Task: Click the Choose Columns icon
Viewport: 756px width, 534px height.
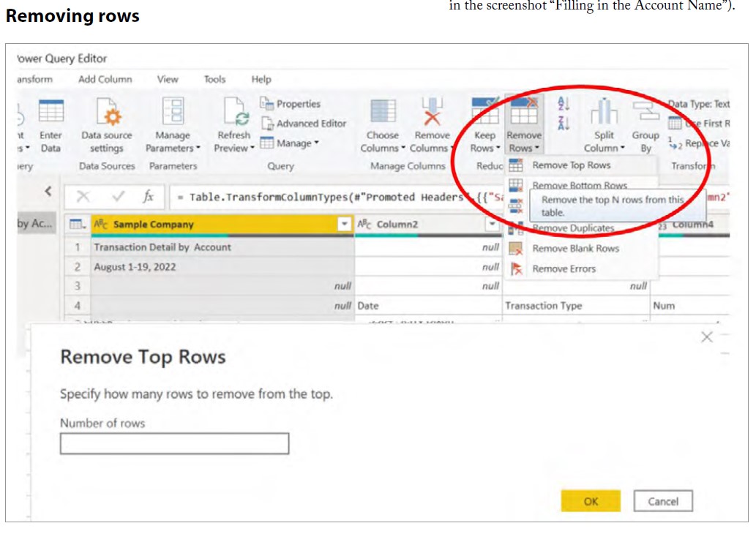Action: [x=383, y=111]
